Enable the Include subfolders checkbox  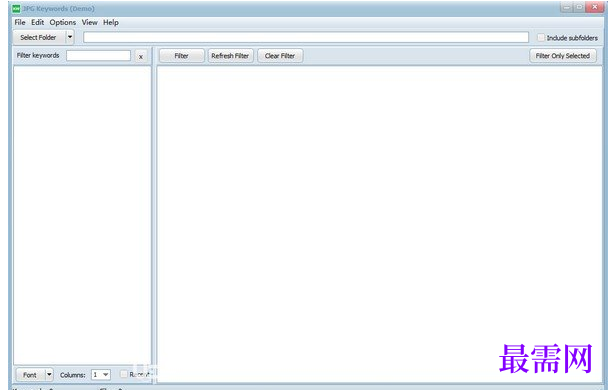click(x=541, y=37)
